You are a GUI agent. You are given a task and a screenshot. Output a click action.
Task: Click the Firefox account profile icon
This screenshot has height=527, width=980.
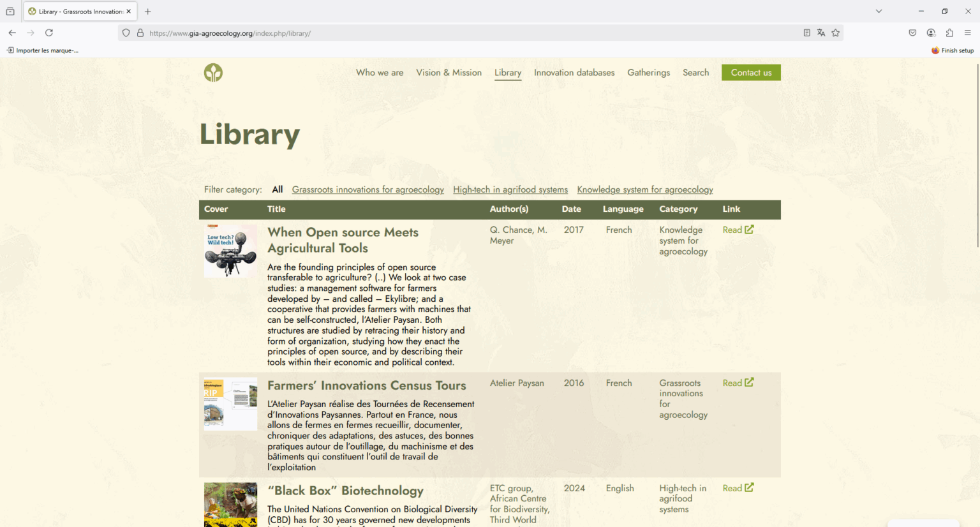pos(931,33)
